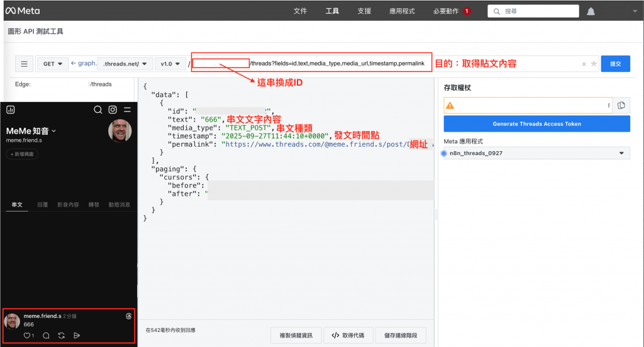This screenshot has height=347, width=644.
Task: Toggle the hamburger sidebar button in API explorer
Action: tap(25, 64)
